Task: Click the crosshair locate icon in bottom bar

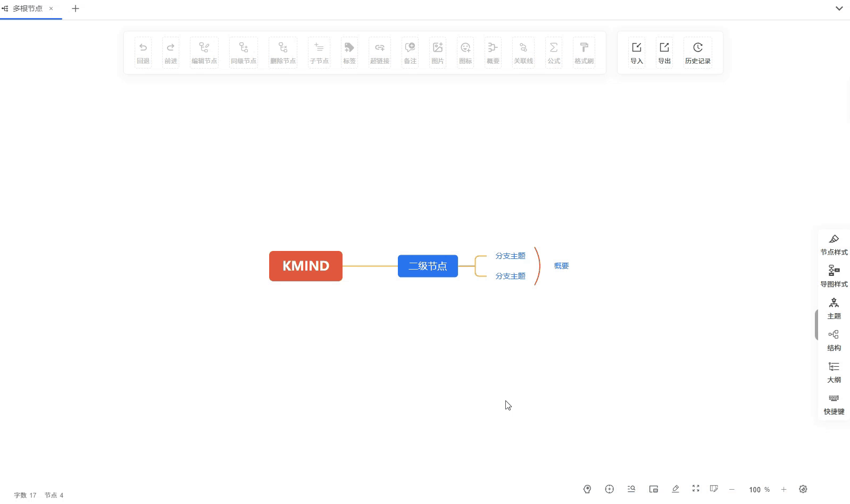Action: click(x=610, y=489)
